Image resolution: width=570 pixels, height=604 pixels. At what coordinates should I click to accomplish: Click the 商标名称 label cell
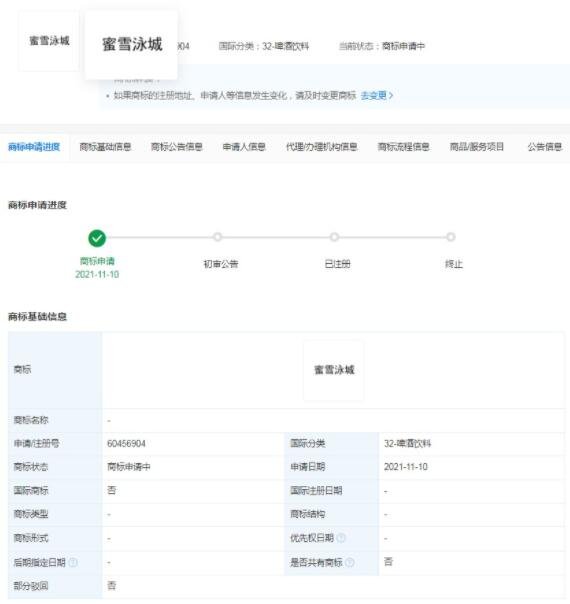[55, 420]
